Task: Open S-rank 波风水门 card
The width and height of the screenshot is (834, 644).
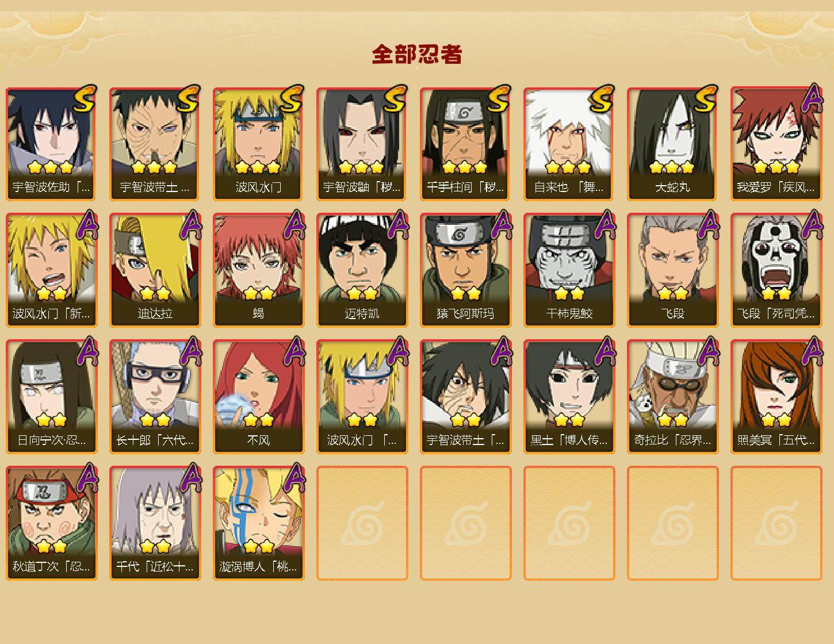Action: pyautogui.click(x=258, y=144)
